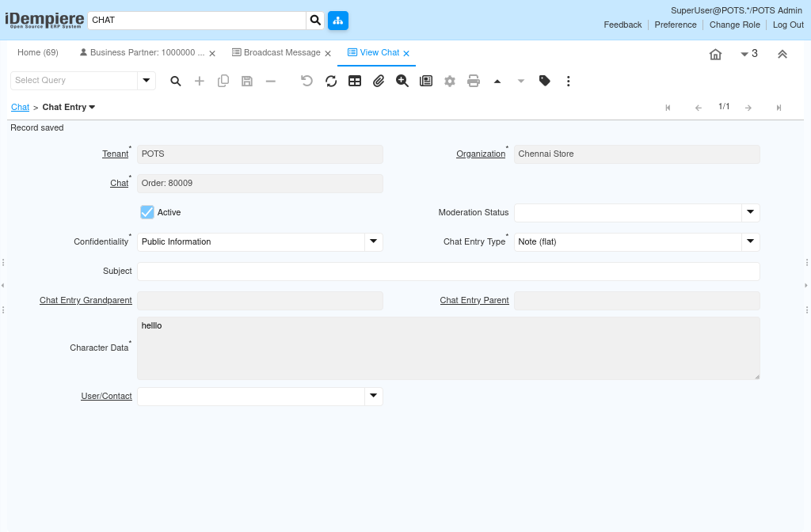Open the Preference link
The width and height of the screenshot is (811, 532).
[676, 25]
